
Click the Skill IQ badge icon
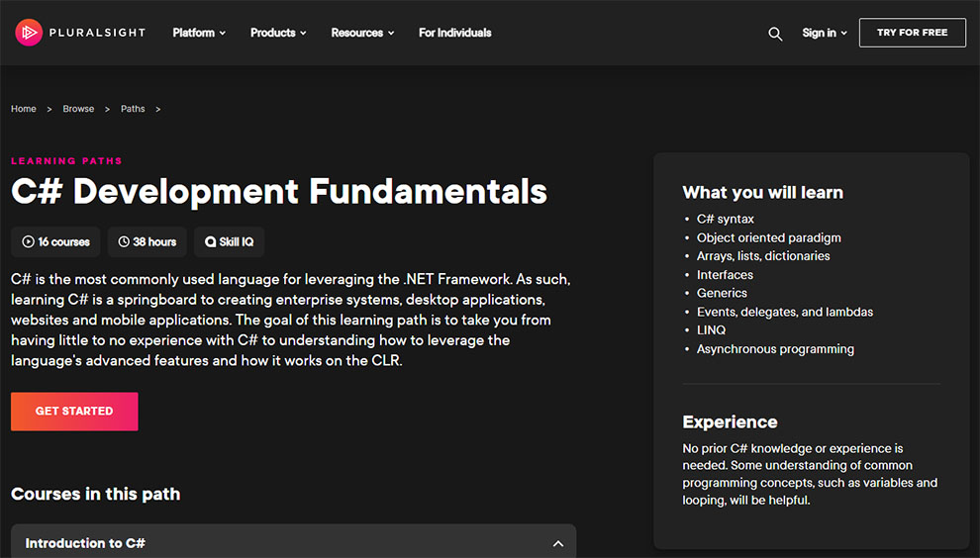coord(211,241)
